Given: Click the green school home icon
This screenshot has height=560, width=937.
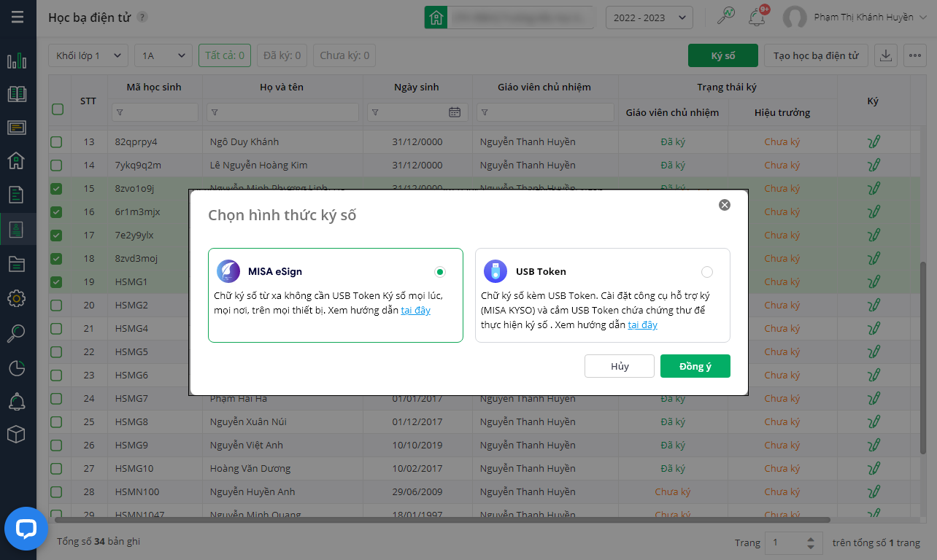Looking at the screenshot, I should [x=436, y=17].
